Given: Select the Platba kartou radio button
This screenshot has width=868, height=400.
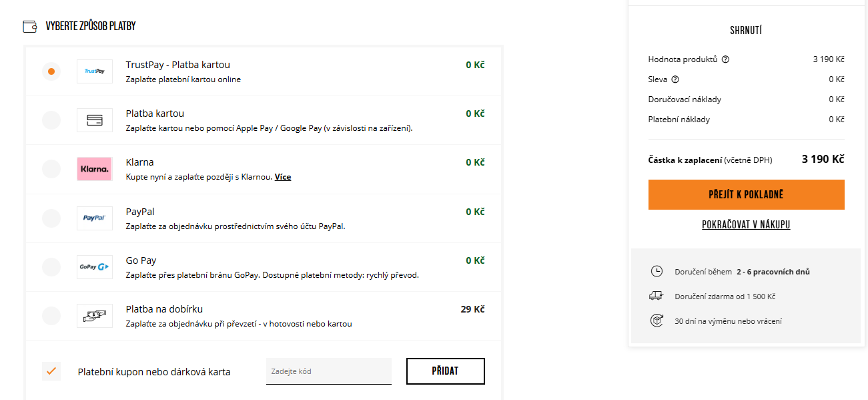Looking at the screenshot, I should coord(51,120).
